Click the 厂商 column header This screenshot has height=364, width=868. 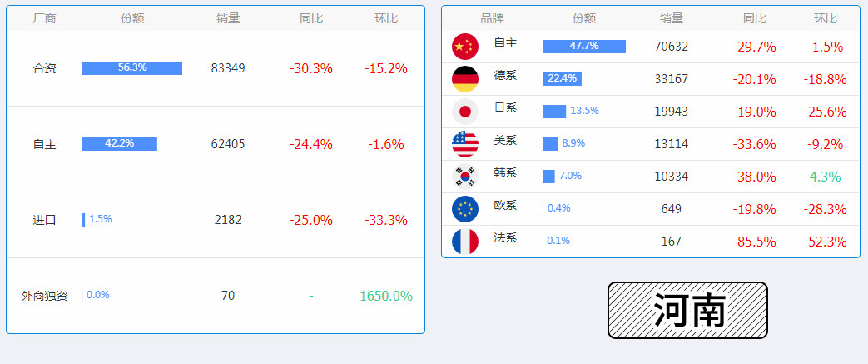[x=44, y=18]
